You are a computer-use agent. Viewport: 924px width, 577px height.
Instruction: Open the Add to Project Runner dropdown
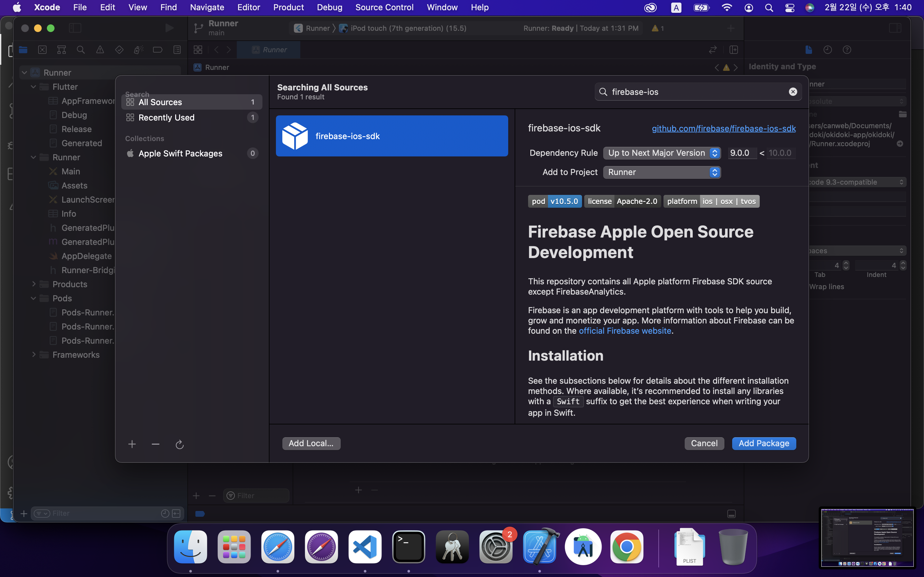point(662,172)
